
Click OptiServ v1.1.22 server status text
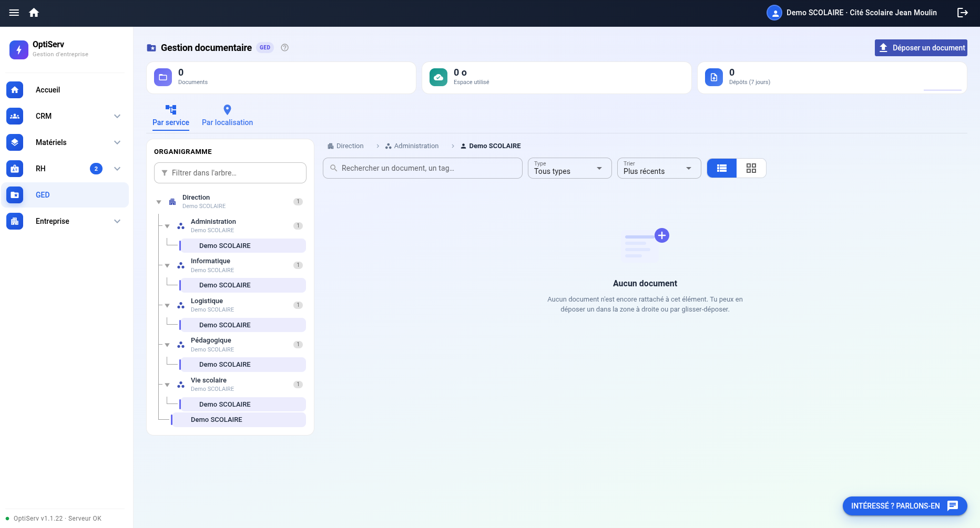57,519
